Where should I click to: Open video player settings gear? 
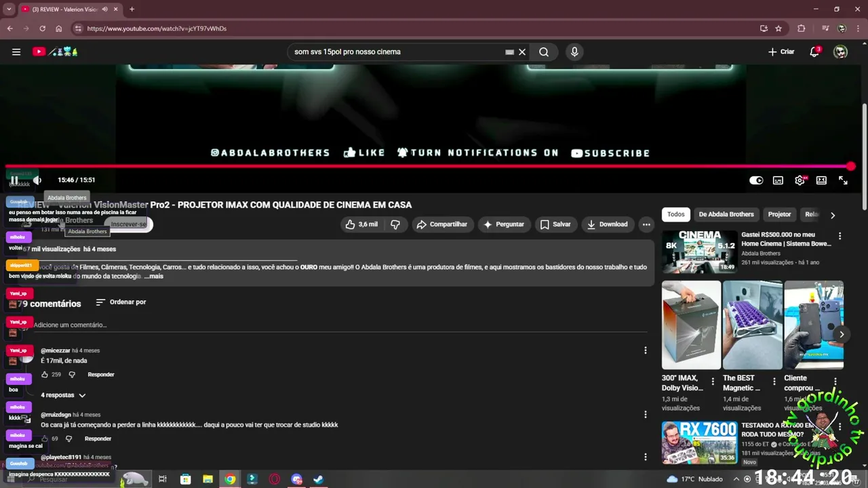[800, 180]
